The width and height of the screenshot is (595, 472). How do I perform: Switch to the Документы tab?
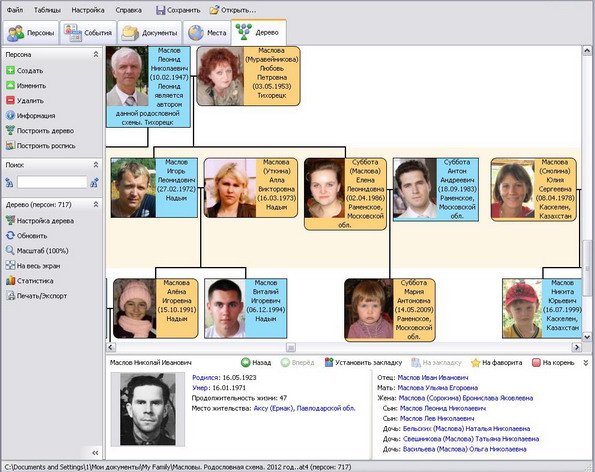pos(149,33)
